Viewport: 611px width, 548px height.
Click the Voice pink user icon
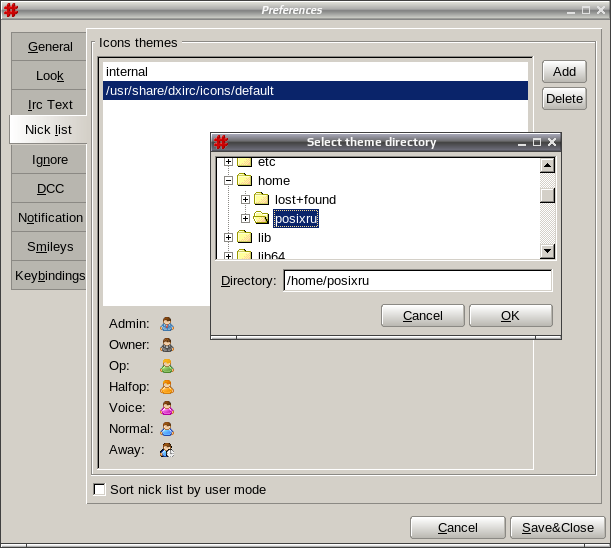coord(167,408)
